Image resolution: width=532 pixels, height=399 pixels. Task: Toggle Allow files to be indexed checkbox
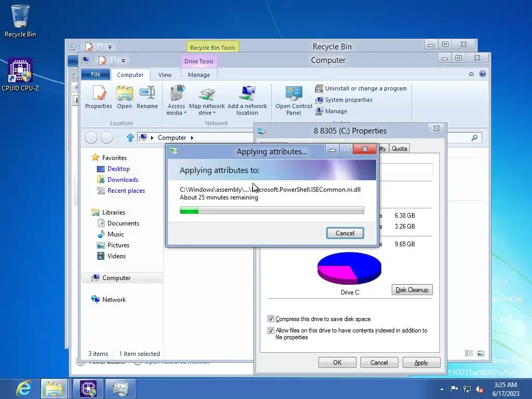coord(271,330)
